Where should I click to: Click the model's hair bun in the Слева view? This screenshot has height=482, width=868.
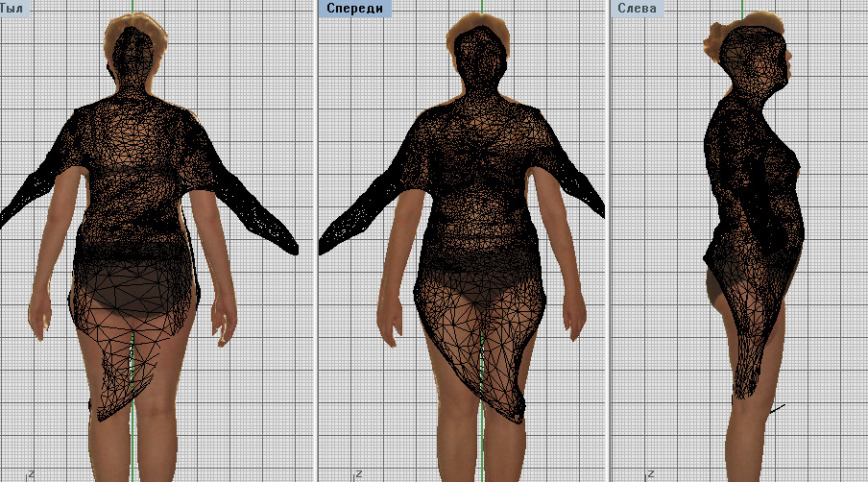713,43
